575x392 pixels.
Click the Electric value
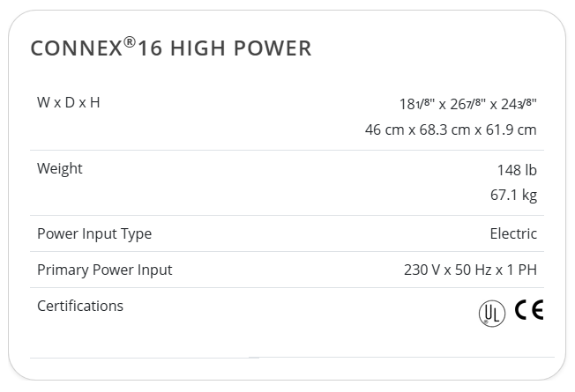(513, 233)
